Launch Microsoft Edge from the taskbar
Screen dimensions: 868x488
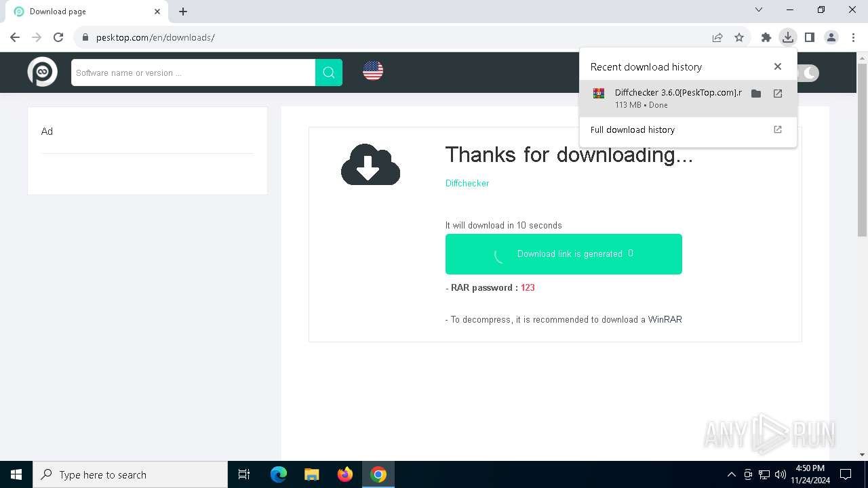point(279,474)
